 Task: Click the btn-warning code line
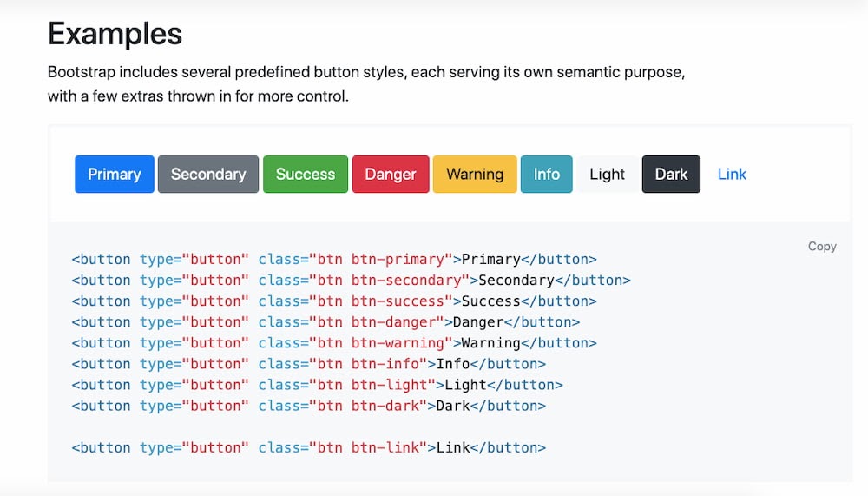pyautogui.click(x=334, y=344)
